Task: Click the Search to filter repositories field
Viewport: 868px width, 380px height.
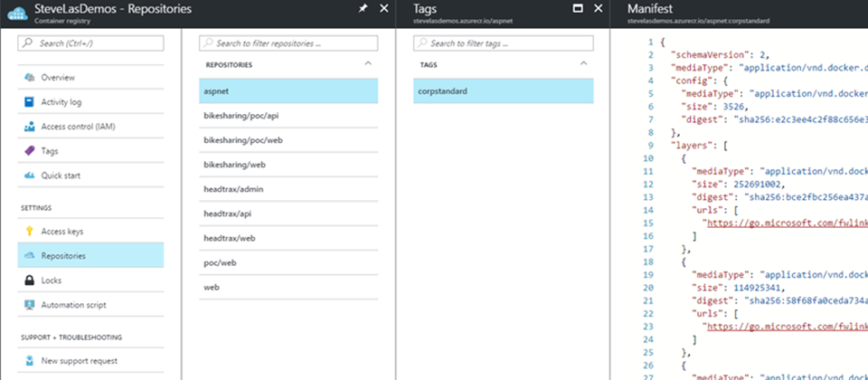Action: (x=288, y=43)
